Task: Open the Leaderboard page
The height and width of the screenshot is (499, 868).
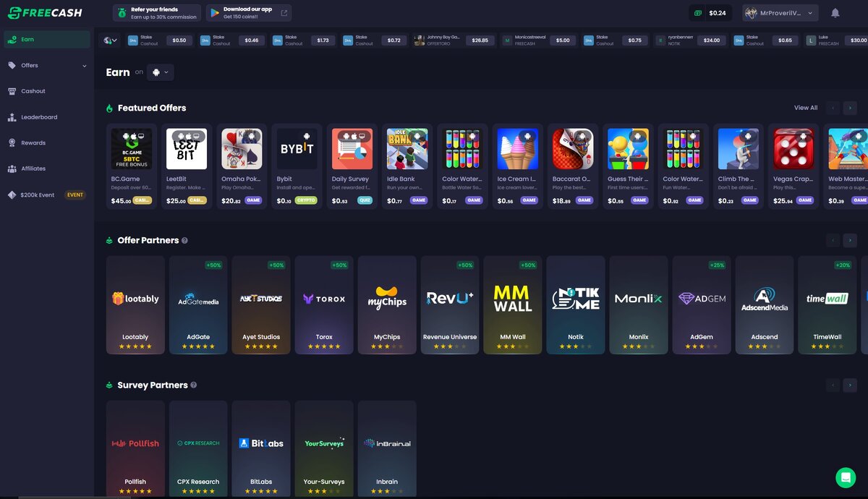Action: 47,117
